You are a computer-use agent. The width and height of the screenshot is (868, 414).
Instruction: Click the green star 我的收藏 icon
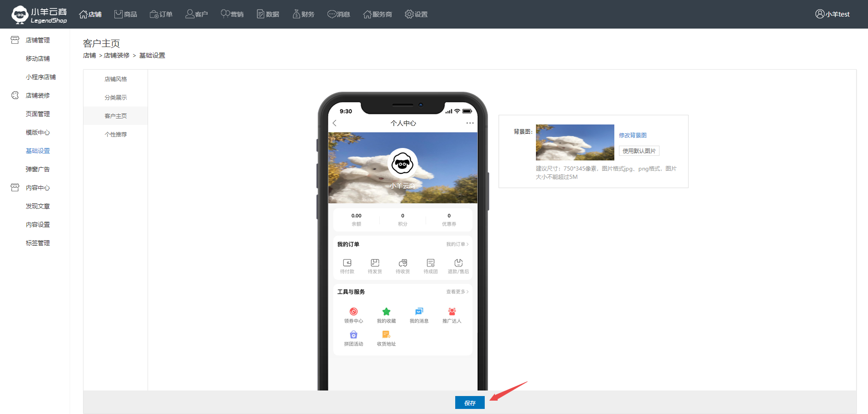coord(386,312)
